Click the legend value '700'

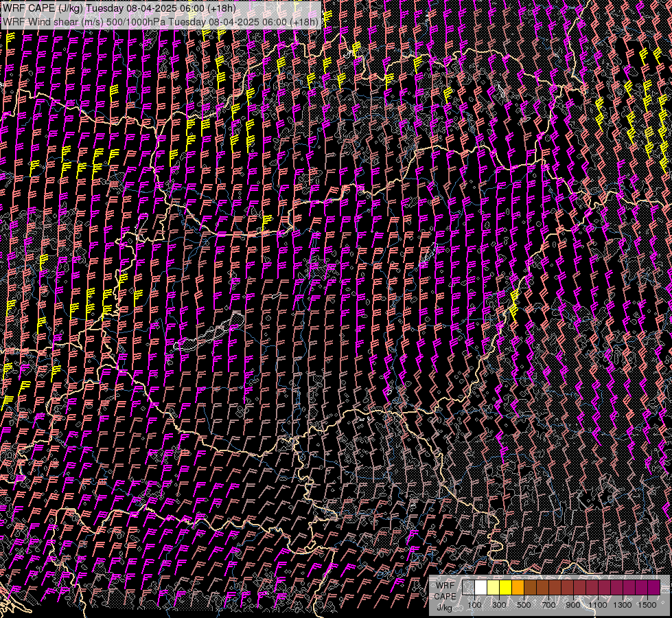pos(548,605)
